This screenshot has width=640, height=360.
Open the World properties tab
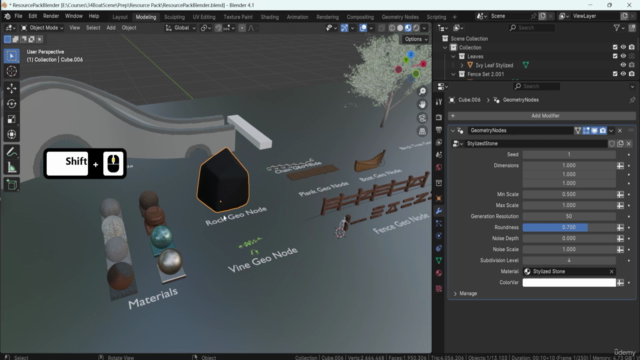pyautogui.click(x=439, y=167)
